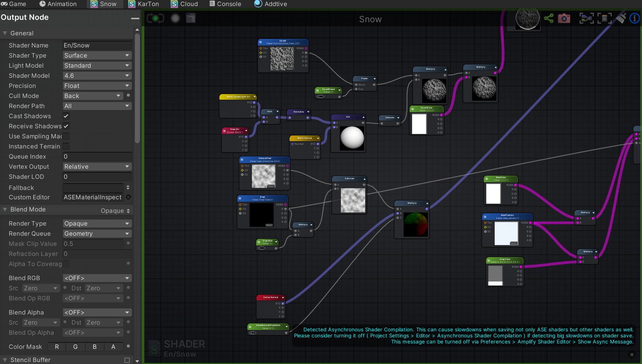Click the SparkColor node menu icon
642x364 pixels.
coord(412,109)
